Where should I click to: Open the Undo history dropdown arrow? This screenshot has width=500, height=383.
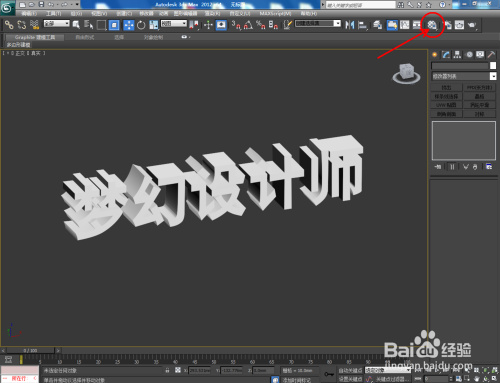pyautogui.click(x=57, y=5)
